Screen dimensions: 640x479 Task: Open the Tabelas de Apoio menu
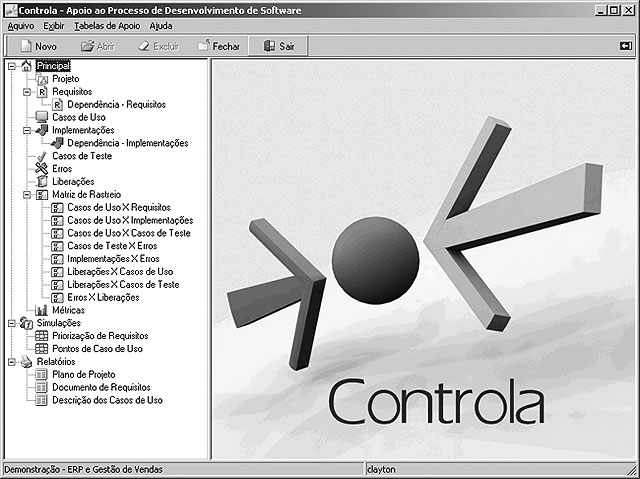click(107, 26)
